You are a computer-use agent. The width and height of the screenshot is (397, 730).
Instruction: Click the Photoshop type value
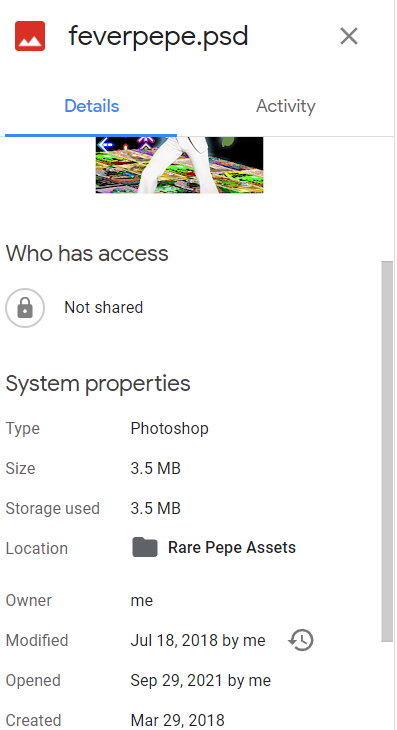pyautogui.click(x=169, y=428)
